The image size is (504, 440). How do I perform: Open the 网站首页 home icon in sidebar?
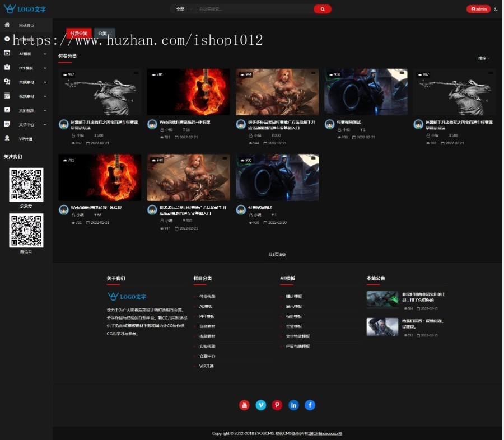tap(7, 25)
